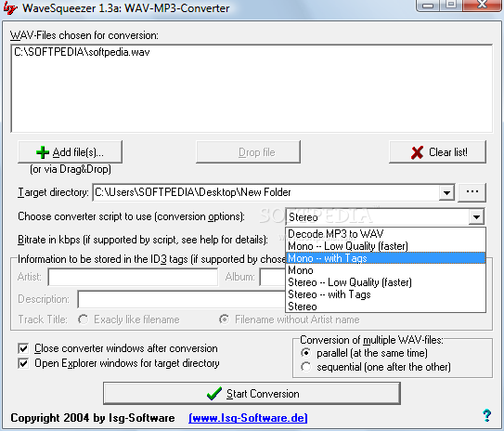Screen dimensions: 504x431
Task: Choose Mono -- Low Quality (faster) option
Action: [386, 246]
